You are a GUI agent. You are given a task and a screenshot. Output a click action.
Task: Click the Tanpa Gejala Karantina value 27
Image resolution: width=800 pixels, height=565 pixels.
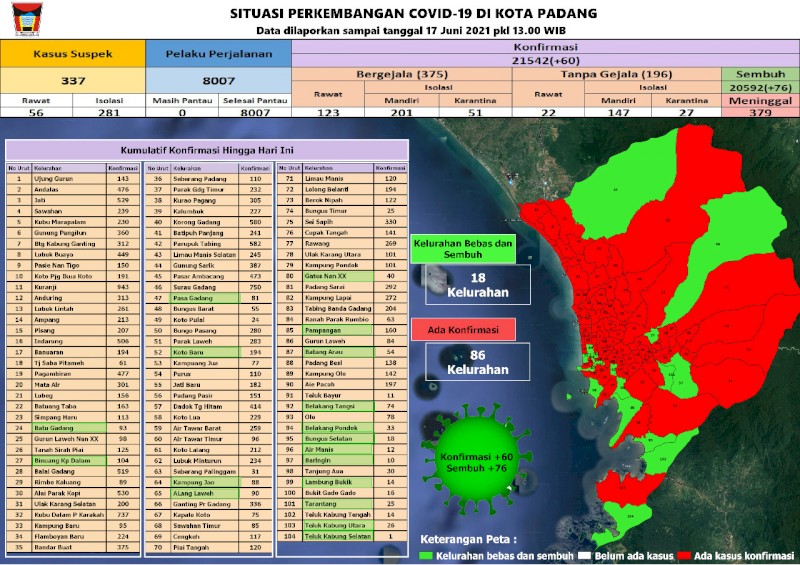click(x=686, y=112)
